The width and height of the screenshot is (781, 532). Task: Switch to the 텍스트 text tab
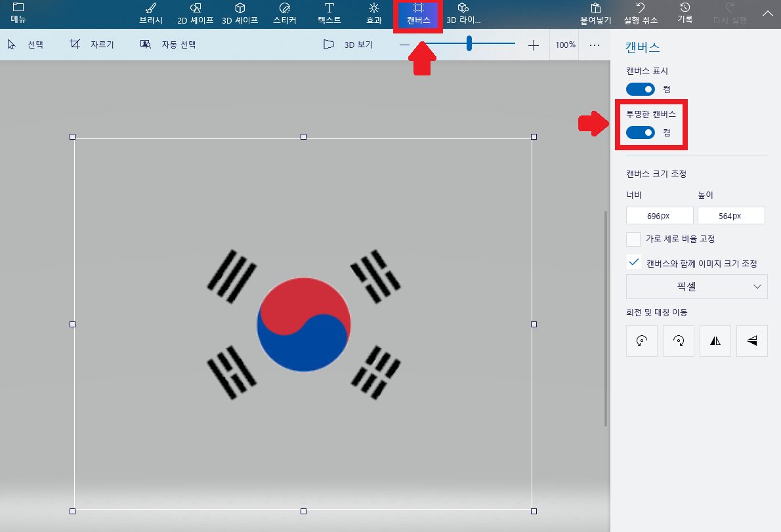point(329,14)
